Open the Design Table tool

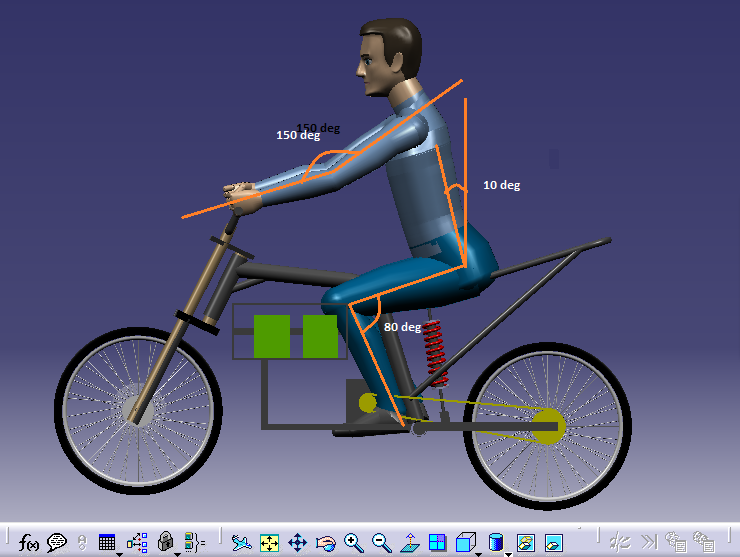[107, 542]
